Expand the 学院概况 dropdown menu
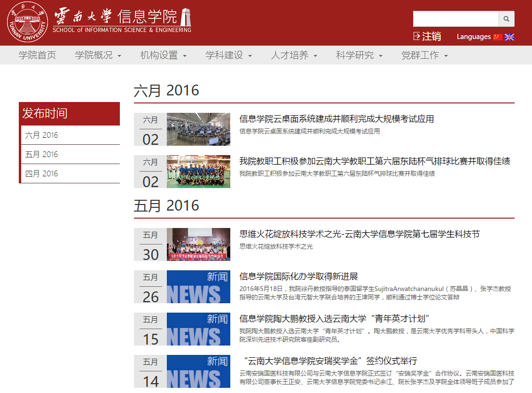The width and height of the screenshot is (532, 393). click(x=98, y=55)
